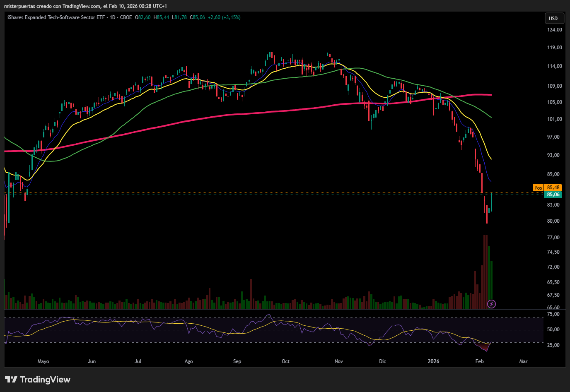Image resolution: width=570 pixels, height=392 pixels.
Task: Click the Mayo label on time axis
Action: point(43,361)
